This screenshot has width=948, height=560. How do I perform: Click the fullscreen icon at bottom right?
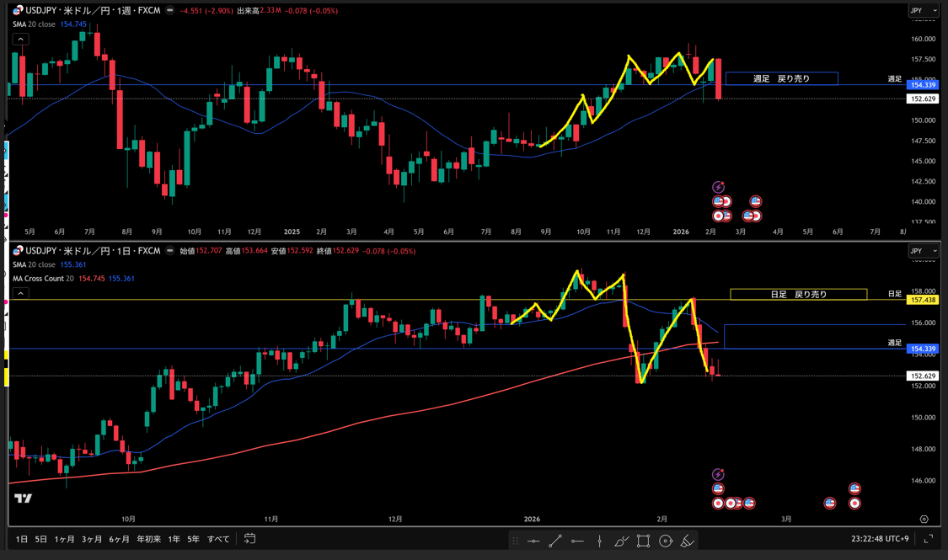[x=929, y=539]
